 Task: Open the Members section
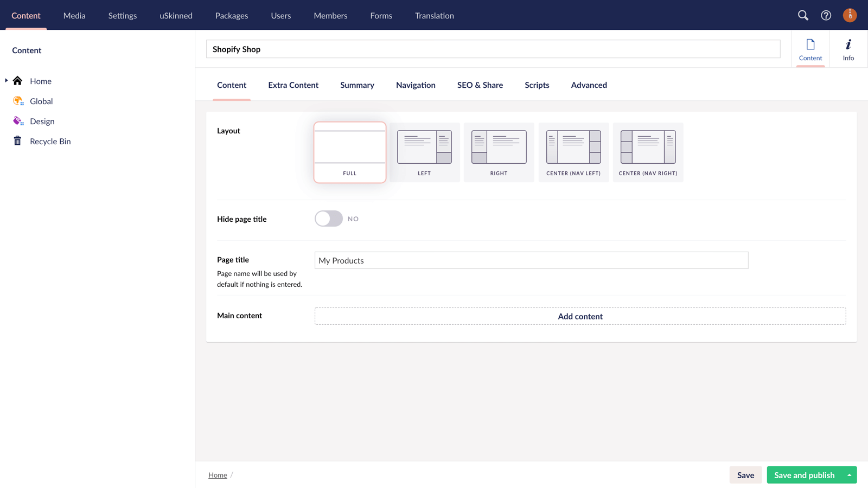(330, 15)
